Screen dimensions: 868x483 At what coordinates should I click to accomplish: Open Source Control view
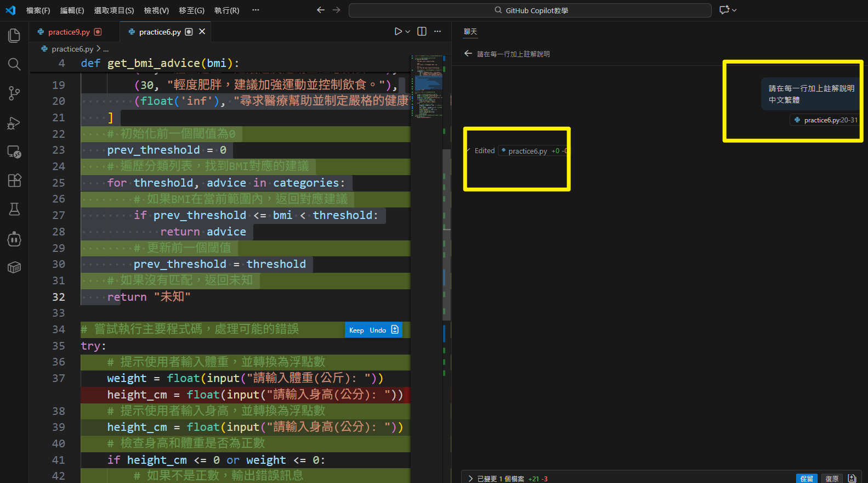point(14,93)
